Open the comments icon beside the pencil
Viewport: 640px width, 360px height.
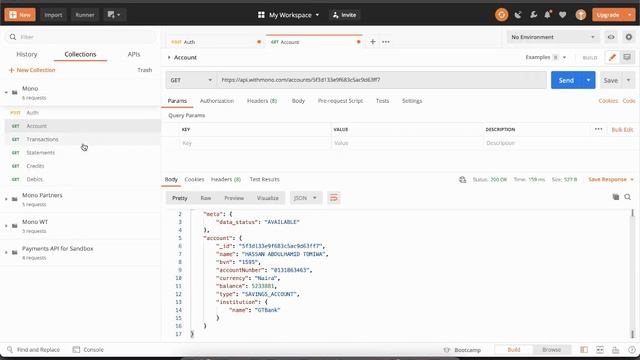tap(627, 58)
